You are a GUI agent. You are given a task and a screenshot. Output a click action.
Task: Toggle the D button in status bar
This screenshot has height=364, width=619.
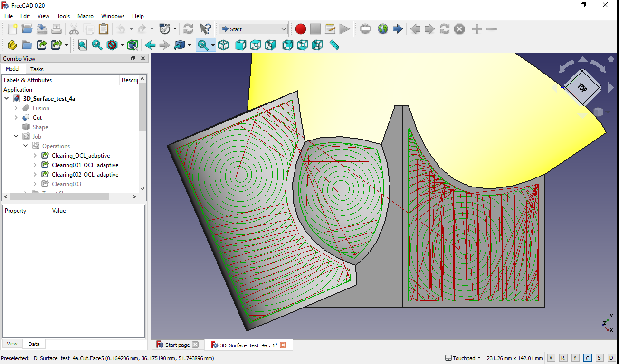612,358
